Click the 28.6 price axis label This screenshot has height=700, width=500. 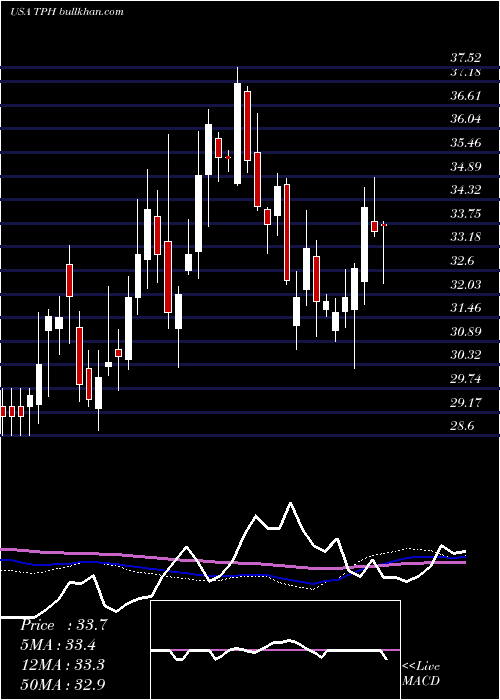pyautogui.click(x=462, y=425)
